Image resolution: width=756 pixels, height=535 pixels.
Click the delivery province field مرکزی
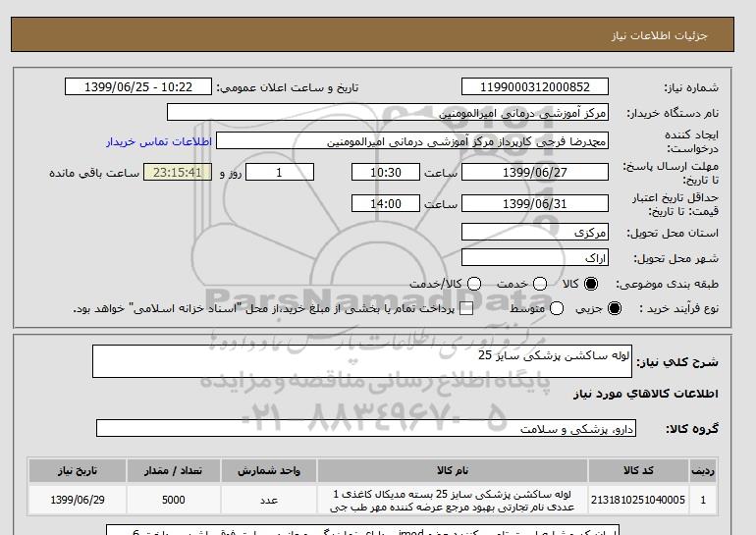click(x=535, y=232)
